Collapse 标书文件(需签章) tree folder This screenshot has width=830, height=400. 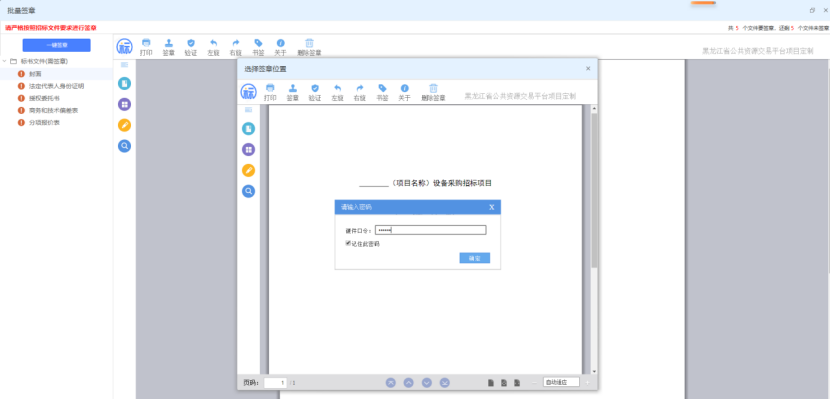pos(5,61)
